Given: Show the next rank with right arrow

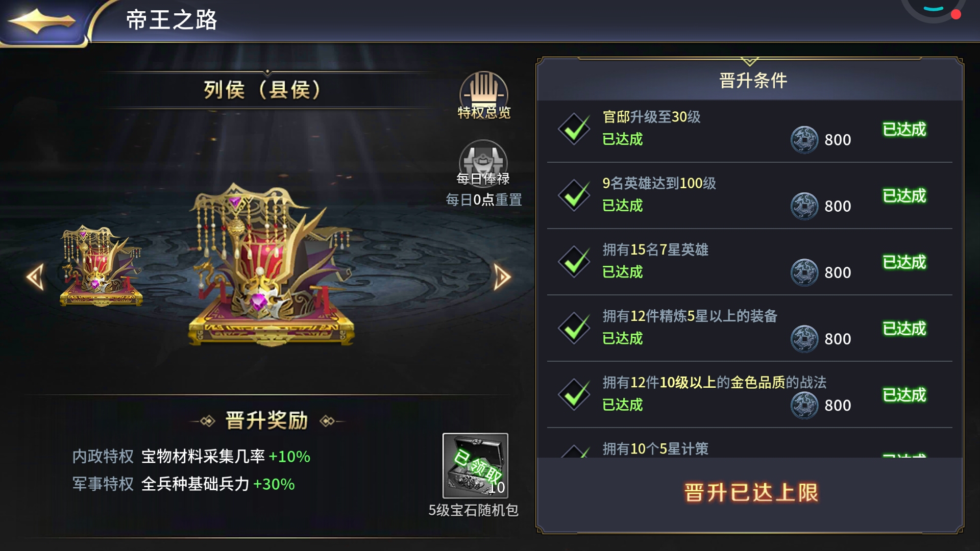Looking at the screenshot, I should [x=502, y=277].
